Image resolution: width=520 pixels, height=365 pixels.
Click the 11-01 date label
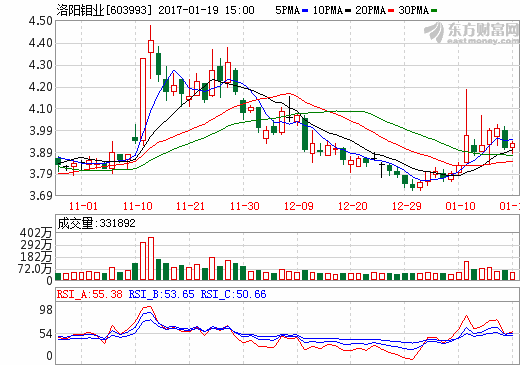(x=83, y=206)
